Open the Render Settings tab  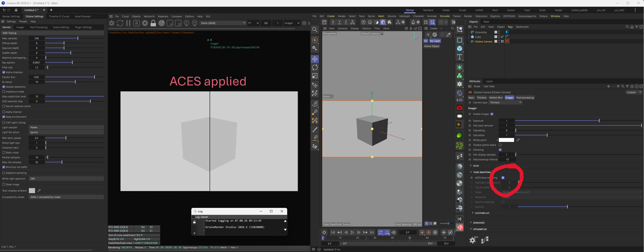coord(11,17)
